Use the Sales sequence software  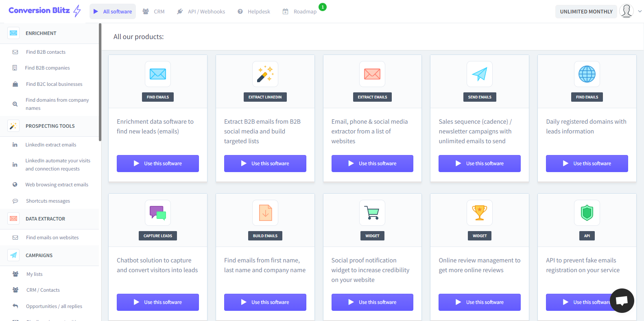pyautogui.click(x=480, y=164)
